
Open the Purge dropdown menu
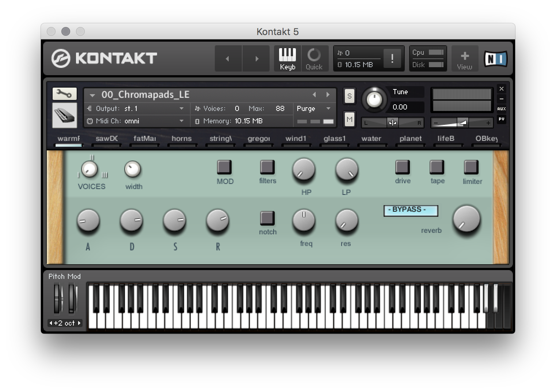[314, 109]
